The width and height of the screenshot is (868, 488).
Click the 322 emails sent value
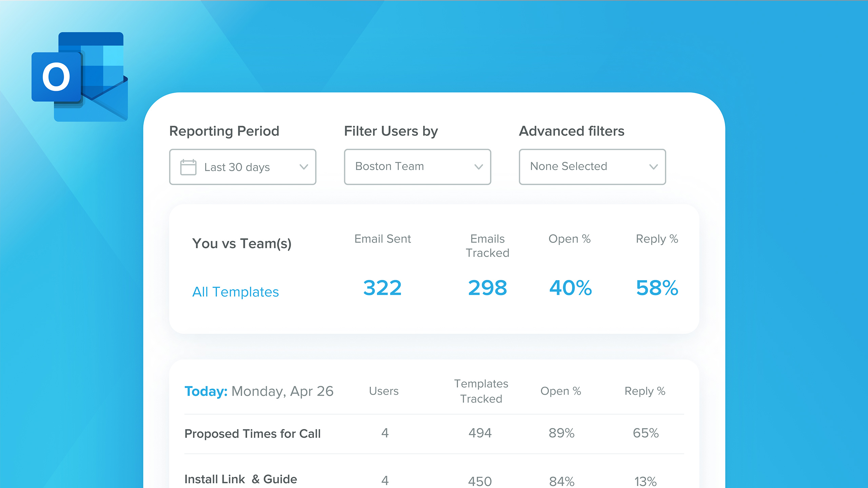point(382,288)
